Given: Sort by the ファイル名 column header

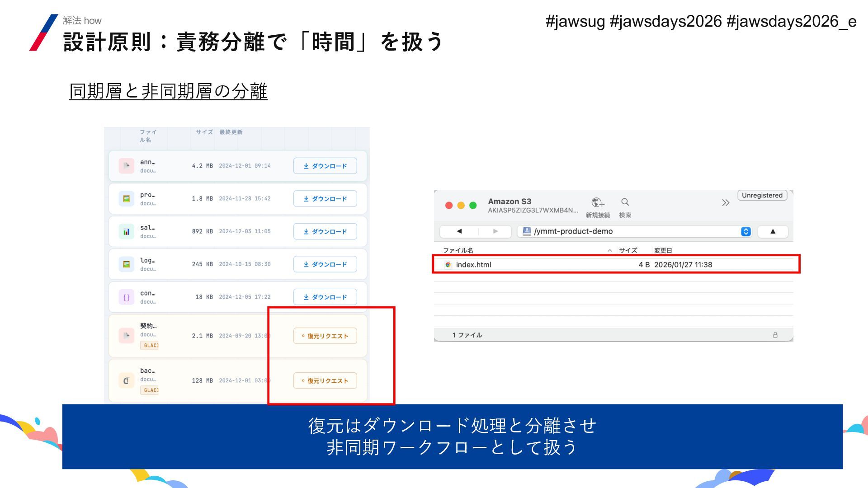Looking at the screenshot, I should [x=458, y=250].
